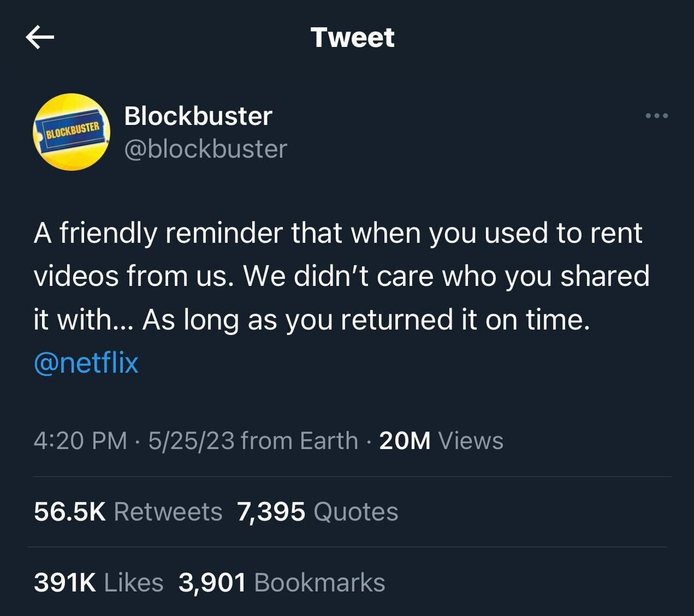Open the three-dot more options menu
The height and width of the screenshot is (616, 694).
(656, 116)
